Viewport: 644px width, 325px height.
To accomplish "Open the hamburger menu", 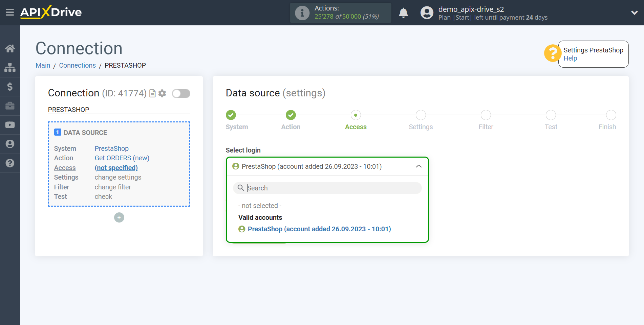I will pyautogui.click(x=10, y=13).
